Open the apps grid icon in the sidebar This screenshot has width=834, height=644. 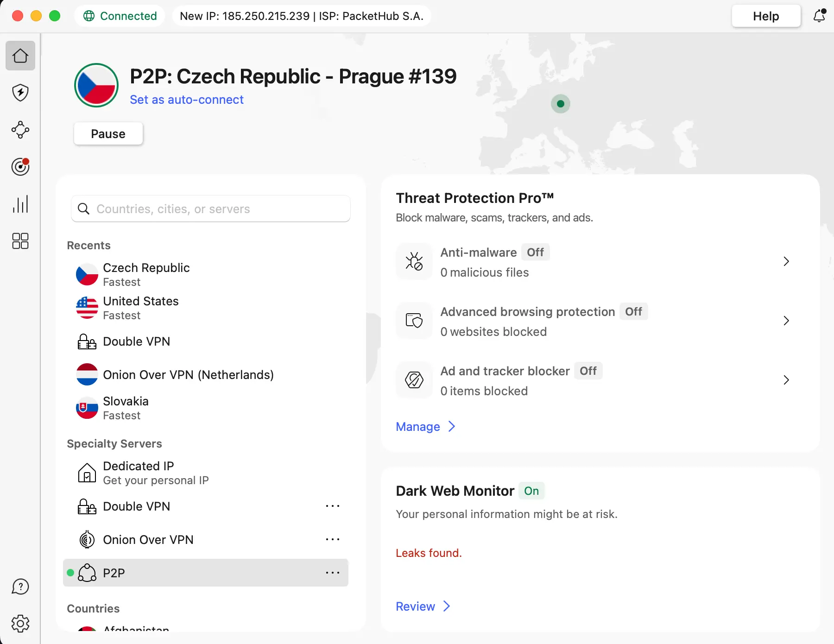(20, 241)
